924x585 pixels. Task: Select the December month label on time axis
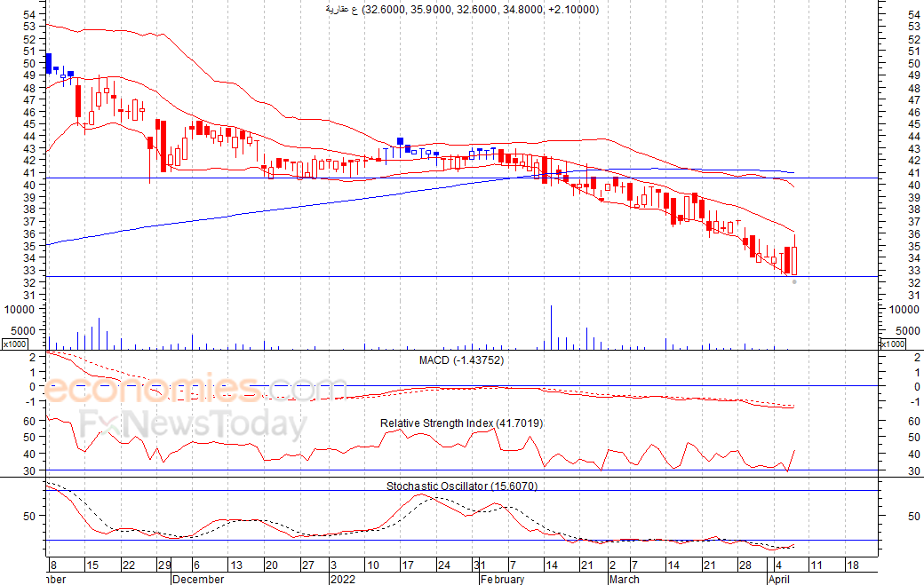coord(199,579)
